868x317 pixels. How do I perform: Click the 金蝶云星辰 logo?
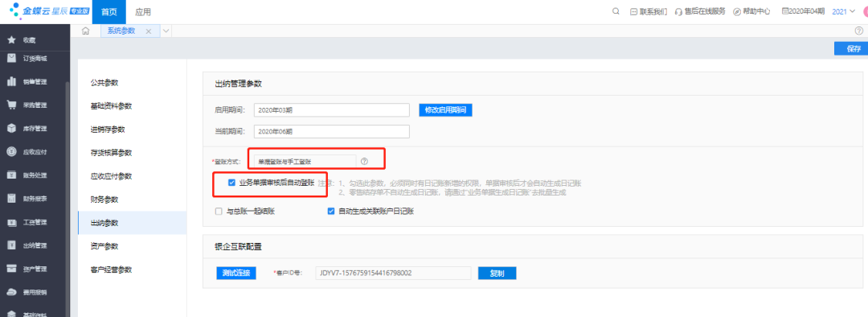(x=49, y=11)
